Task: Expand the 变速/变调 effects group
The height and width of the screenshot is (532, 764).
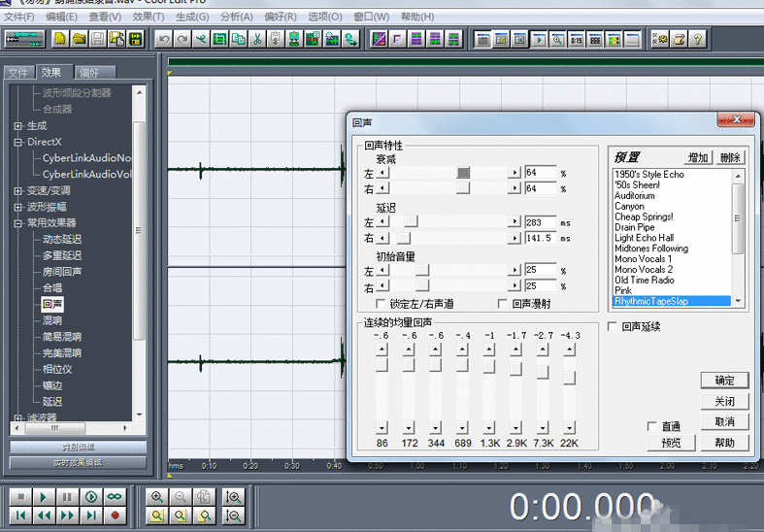Action: pyautogui.click(x=18, y=190)
